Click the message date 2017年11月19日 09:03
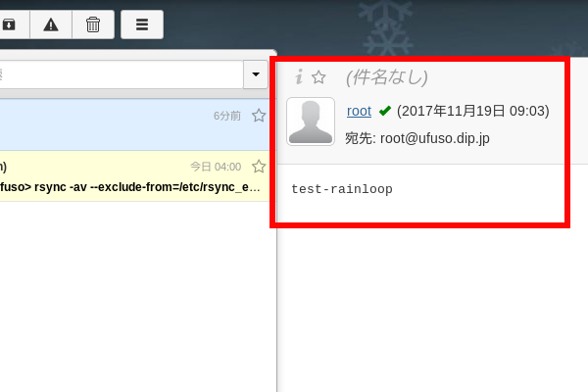Image resolution: width=588 pixels, height=392 pixels. [472, 111]
